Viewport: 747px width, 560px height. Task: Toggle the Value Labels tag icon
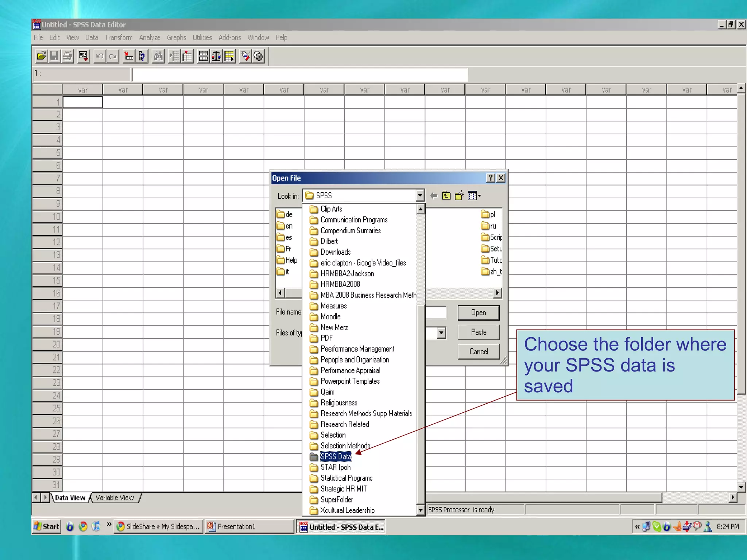pyautogui.click(x=245, y=56)
